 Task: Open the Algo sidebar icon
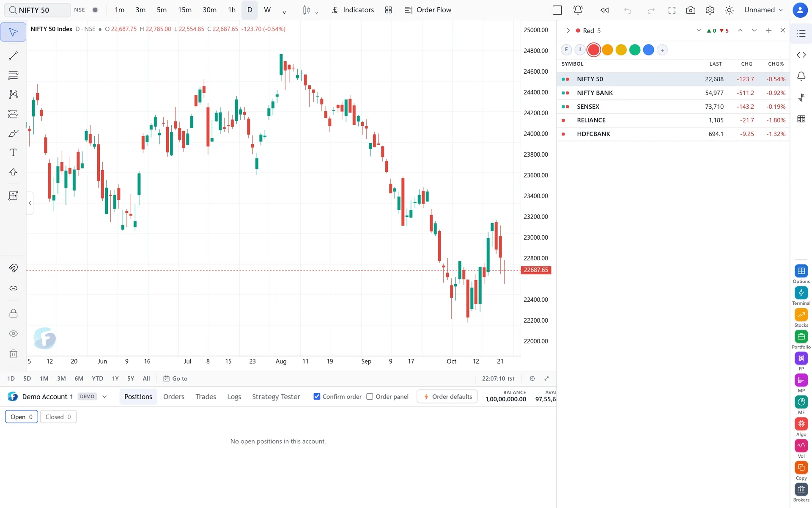pos(801,424)
